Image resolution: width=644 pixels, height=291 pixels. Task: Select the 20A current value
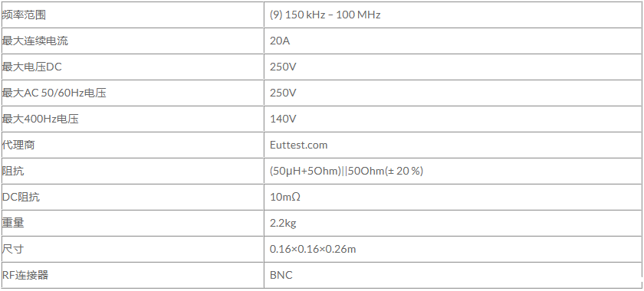280,41
